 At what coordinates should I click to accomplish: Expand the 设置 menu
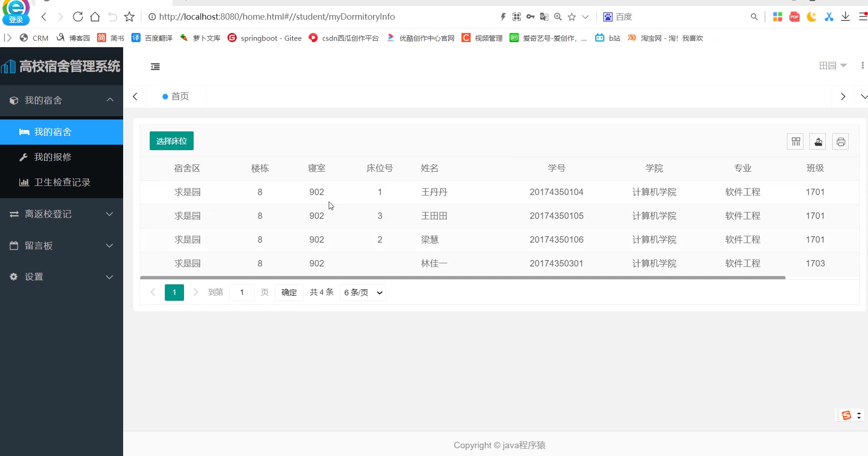pyautogui.click(x=61, y=277)
